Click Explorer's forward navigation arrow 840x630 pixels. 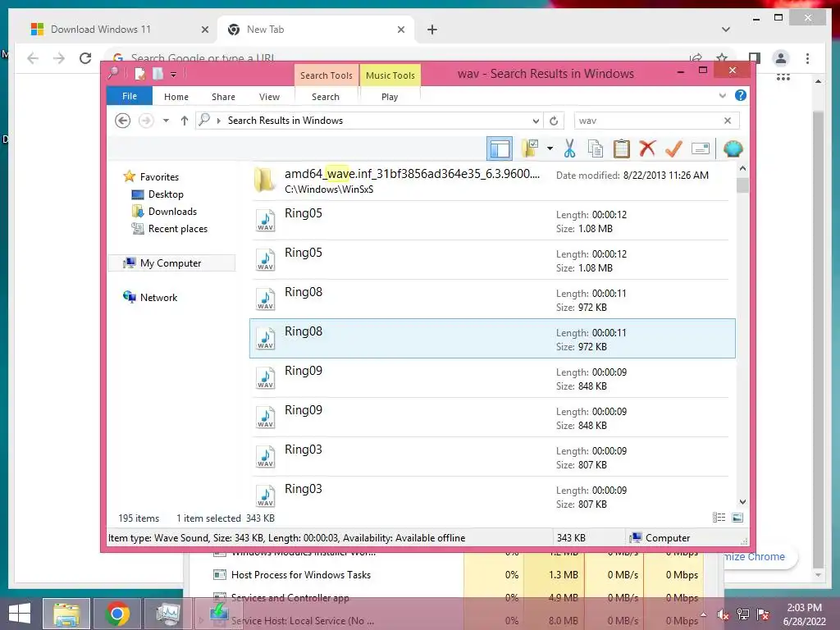tap(146, 121)
